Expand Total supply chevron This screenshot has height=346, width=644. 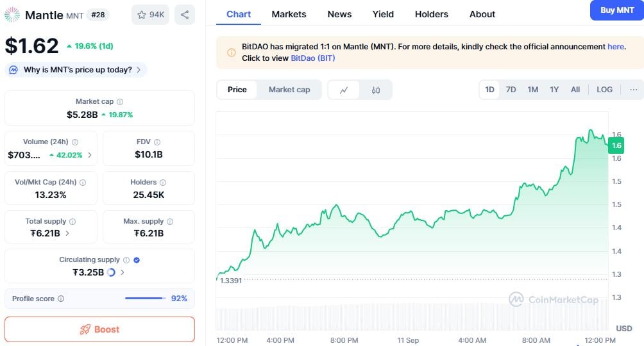click(x=67, y=233)
